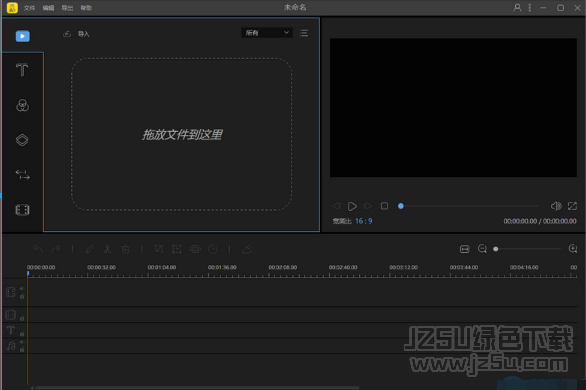
Task: Open the user account icon in the title bar
Action: coord(517,7)
